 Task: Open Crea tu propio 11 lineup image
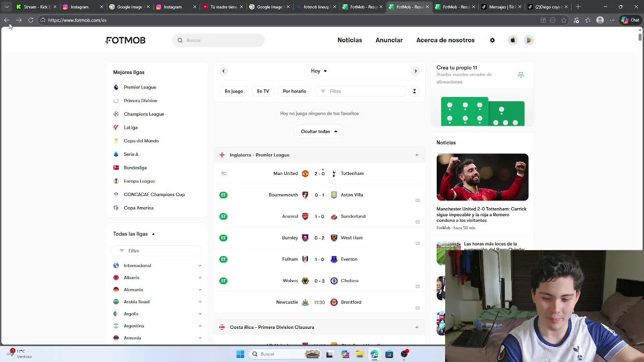[x=482, y=112]
